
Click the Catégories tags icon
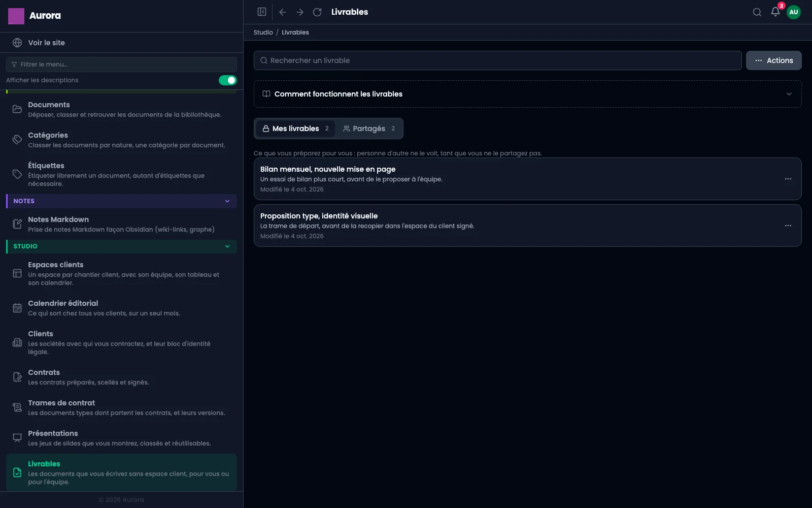click(x=17, y=140)
